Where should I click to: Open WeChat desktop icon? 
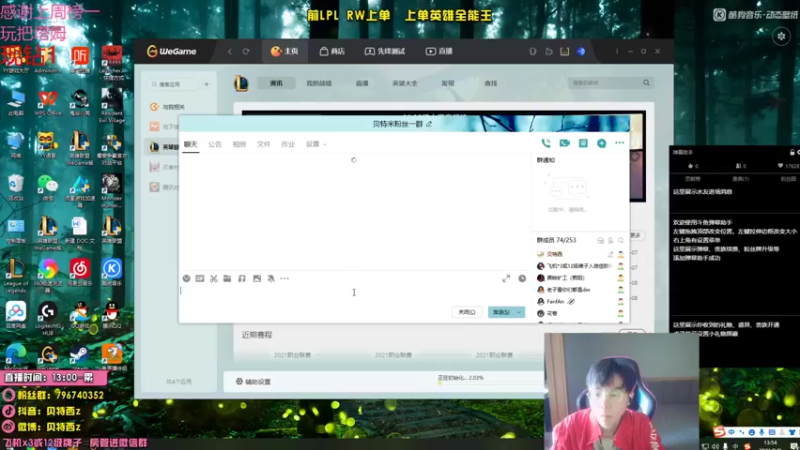click(47, 187)
